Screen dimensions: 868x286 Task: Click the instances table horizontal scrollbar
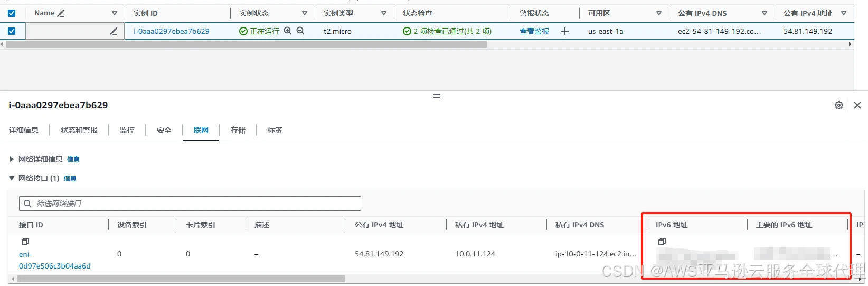pyautogui.click(x=247, y=44)
